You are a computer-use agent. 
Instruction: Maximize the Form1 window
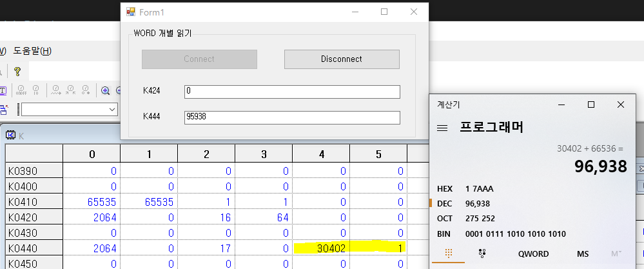click(384, 12)
